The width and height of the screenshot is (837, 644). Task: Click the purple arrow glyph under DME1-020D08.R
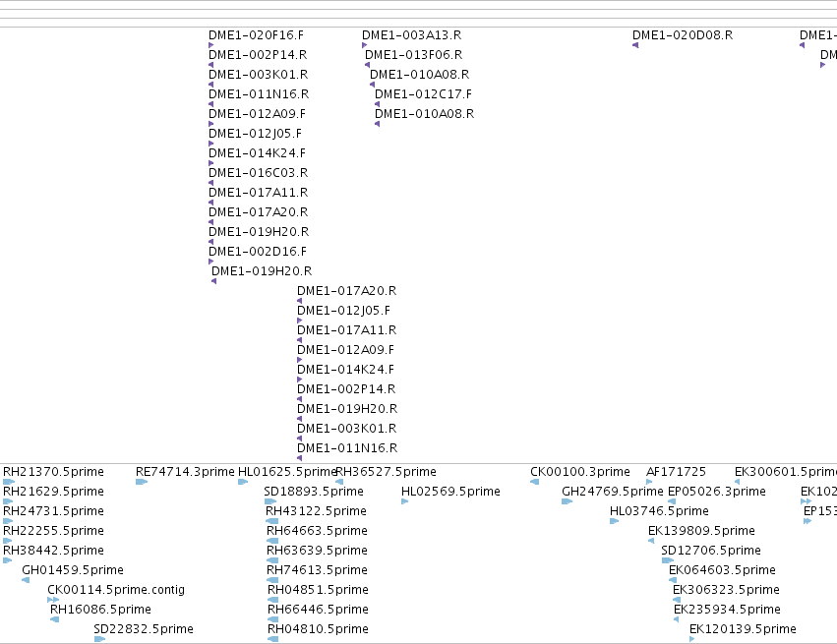[x=635, y=45]
